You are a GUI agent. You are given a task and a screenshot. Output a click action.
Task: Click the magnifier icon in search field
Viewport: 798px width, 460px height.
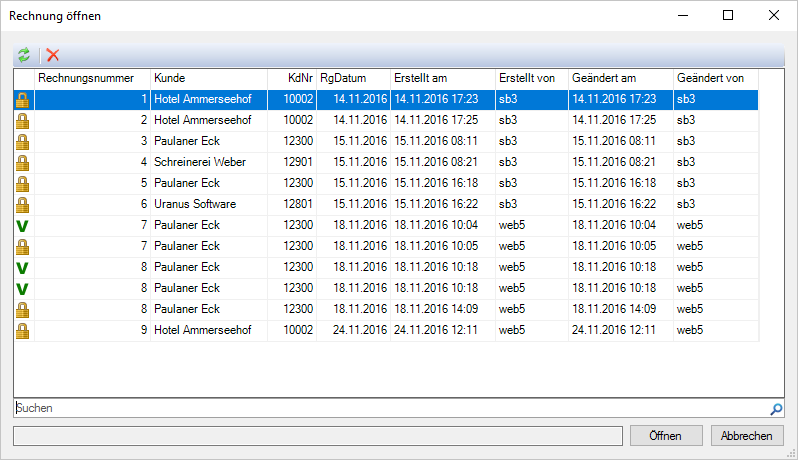(x=776, y=409)
